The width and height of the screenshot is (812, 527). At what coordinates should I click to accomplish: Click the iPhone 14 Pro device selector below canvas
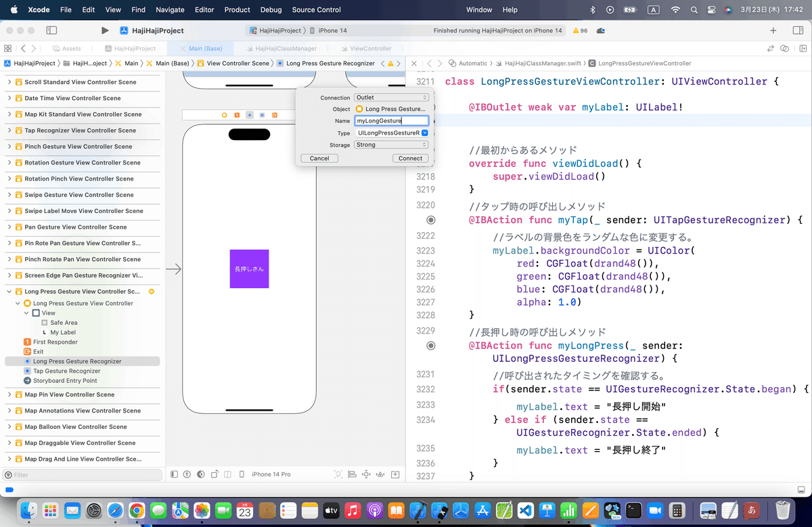coord(271,474)
